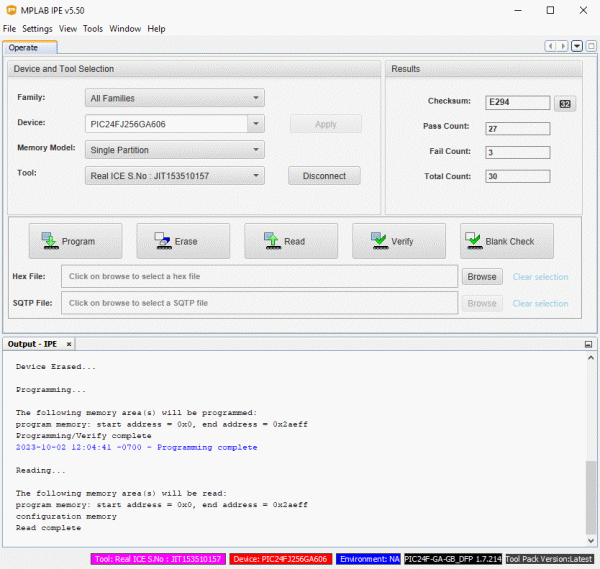Viewport: 600px width, 569px height.
Task: Start a Blank Check
Action: coord(506,241)
